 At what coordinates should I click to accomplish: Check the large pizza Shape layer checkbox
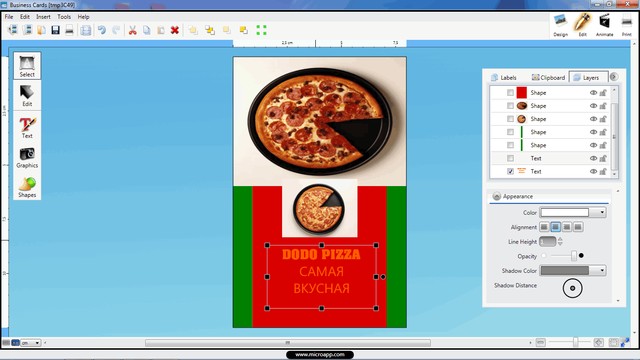(x=510, y=106)
